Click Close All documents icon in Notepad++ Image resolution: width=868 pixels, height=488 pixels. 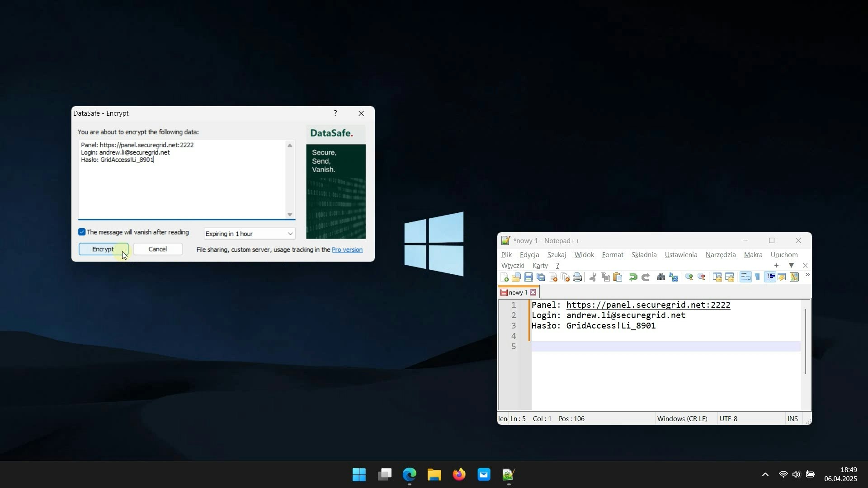click(565, 277)
